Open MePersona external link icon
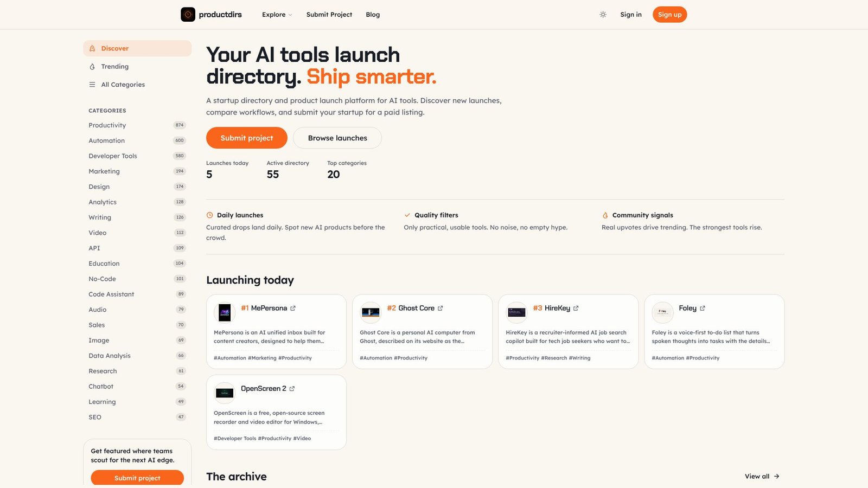 point(293,308)
